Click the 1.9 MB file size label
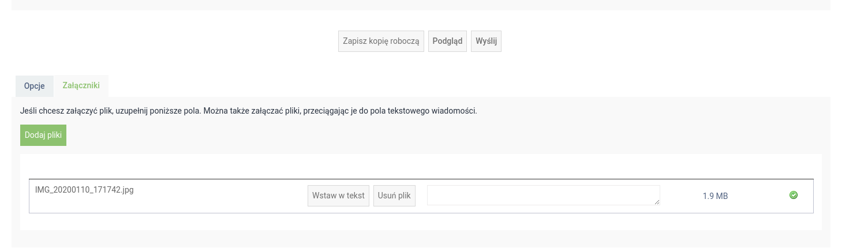868x248 pixels. coord(715,196)
